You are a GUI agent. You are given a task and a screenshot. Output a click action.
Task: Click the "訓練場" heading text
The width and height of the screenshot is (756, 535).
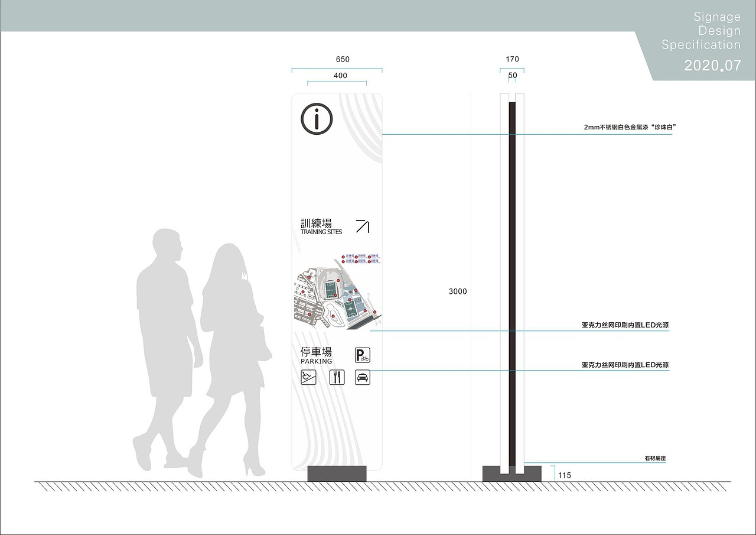[x=316, y=223]
